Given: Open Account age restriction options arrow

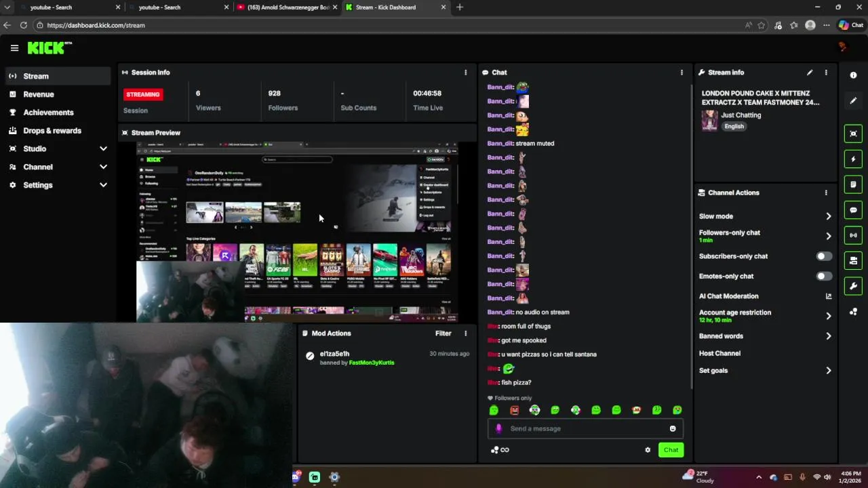Looking at the screenshot, I should click(828, 316).
